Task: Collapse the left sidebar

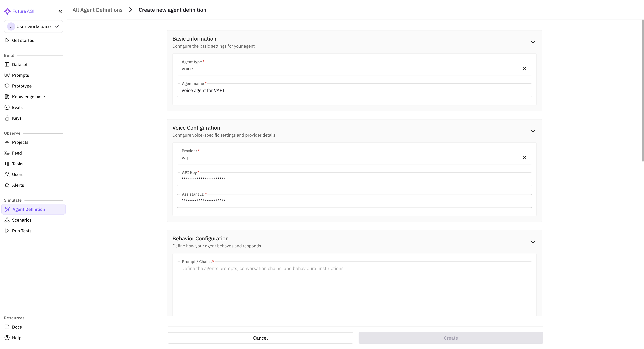Action: [60, 11]
